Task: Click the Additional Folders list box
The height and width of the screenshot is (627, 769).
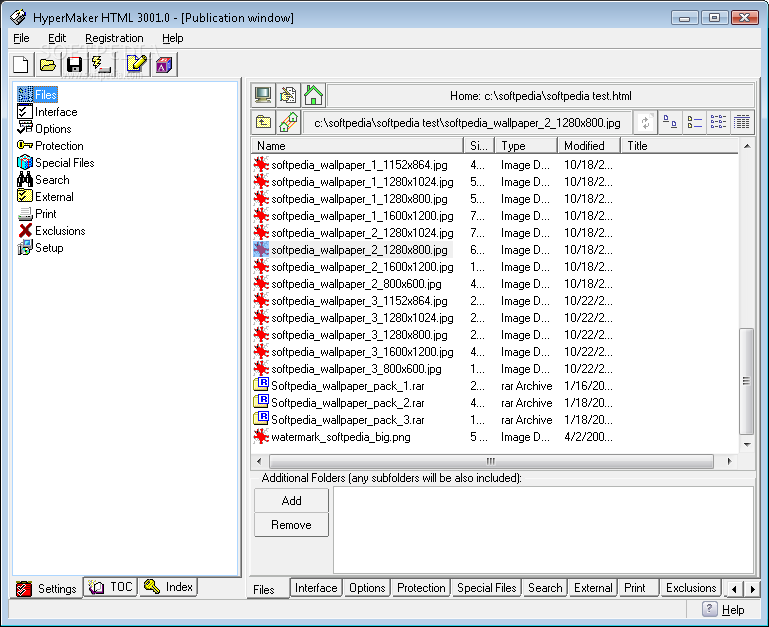Action: (x=543, y=530)
